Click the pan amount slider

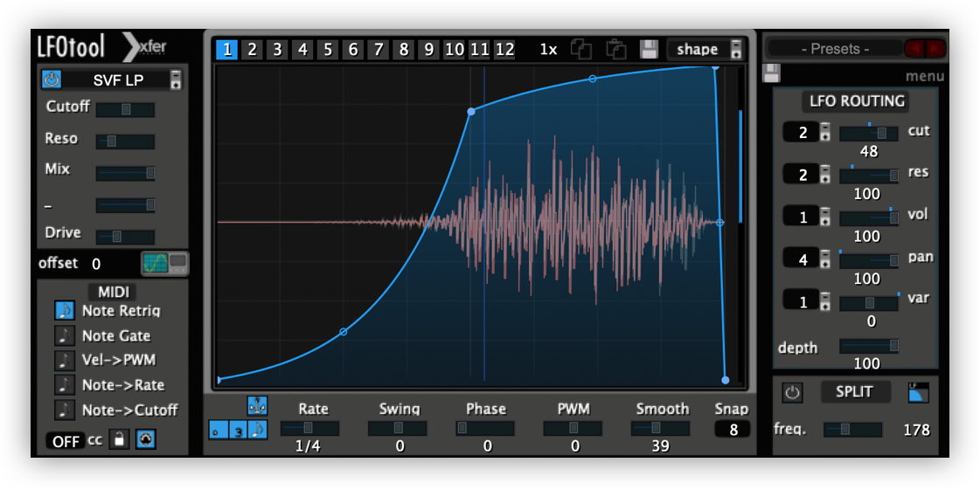pyautogui.click(x=869, y=259)
